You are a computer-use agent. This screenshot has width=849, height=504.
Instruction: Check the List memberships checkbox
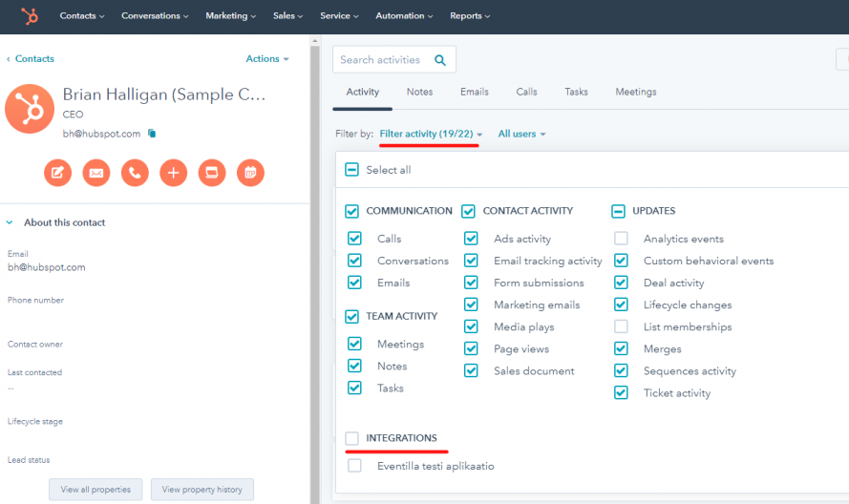pos(621,326)
